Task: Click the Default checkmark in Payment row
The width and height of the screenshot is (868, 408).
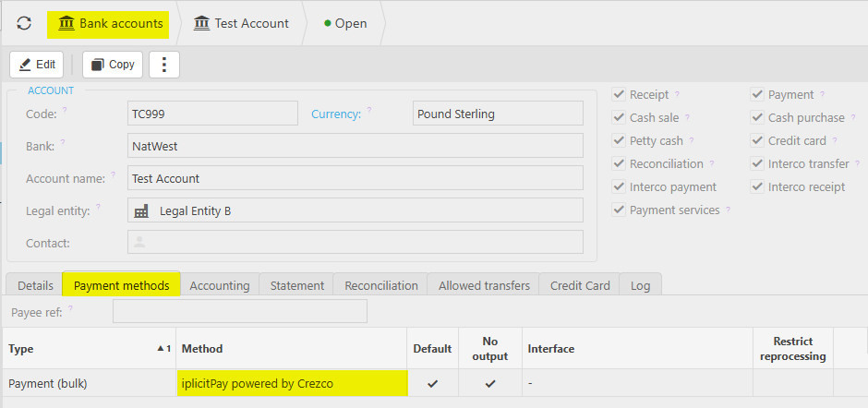Action: tap(433, 383)
